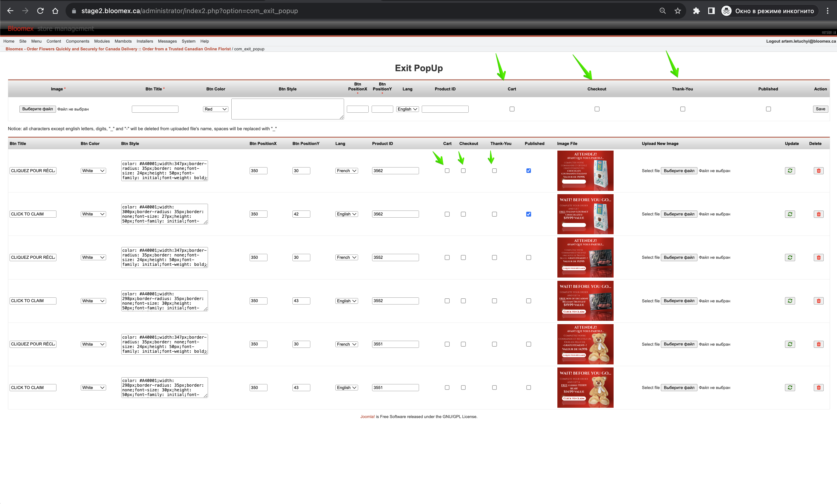Click the Joomla! footer link
The image size is (837, 504).
pos(367,417)
